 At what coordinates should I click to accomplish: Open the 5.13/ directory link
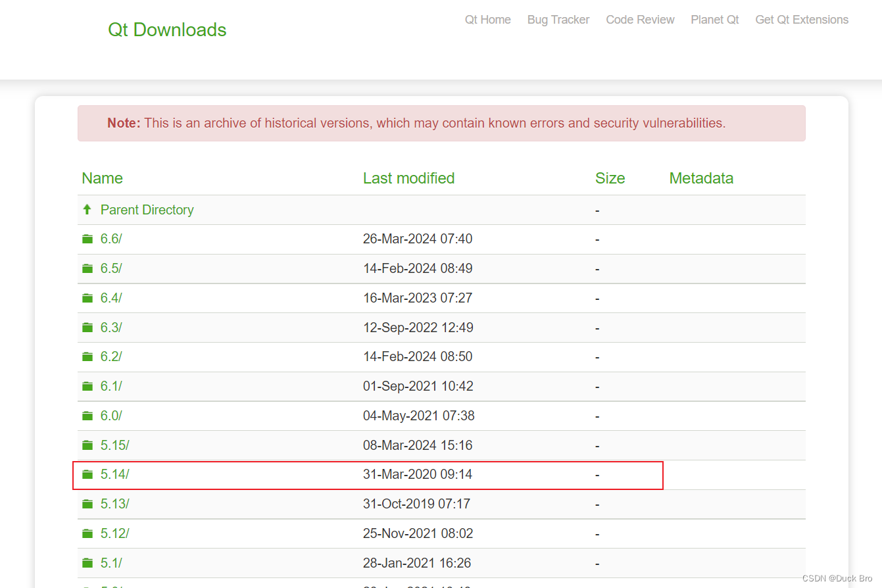[x=115, y=504]
